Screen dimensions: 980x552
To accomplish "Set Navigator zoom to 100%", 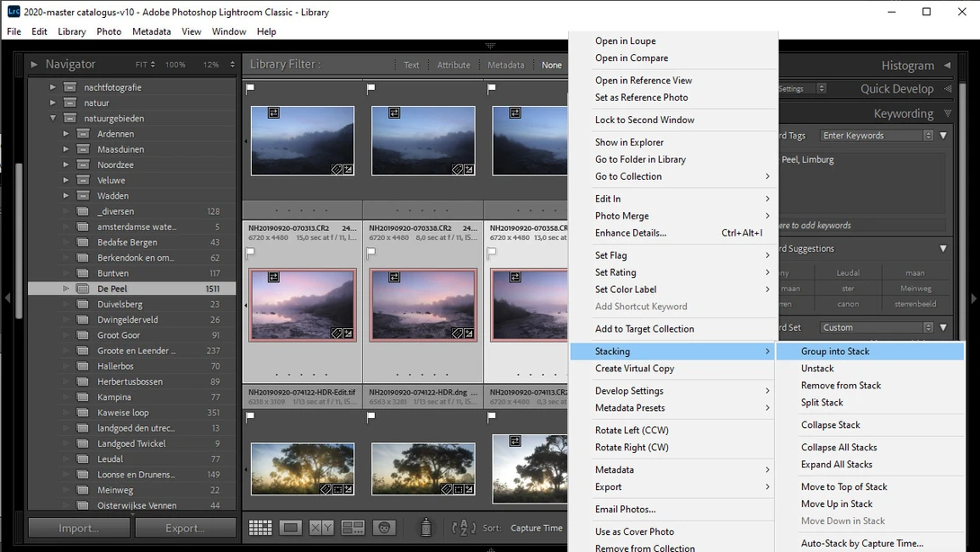I will coord(175,65).
